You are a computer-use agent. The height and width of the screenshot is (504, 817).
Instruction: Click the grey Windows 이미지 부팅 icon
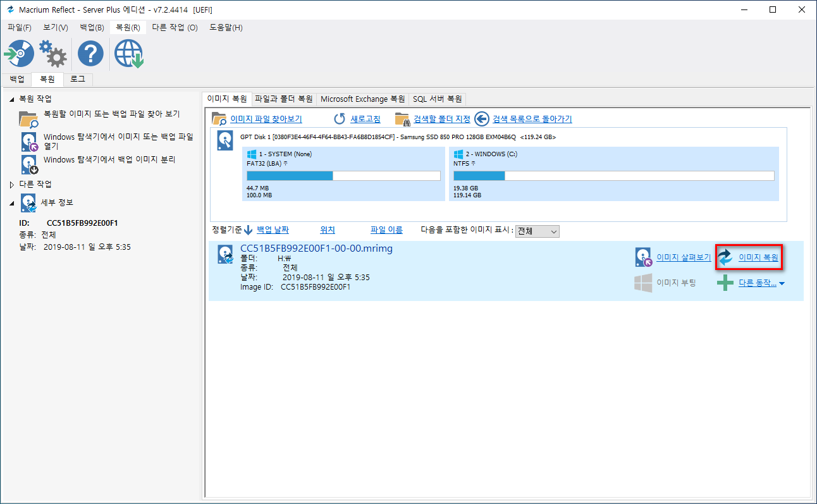[643, 283]
